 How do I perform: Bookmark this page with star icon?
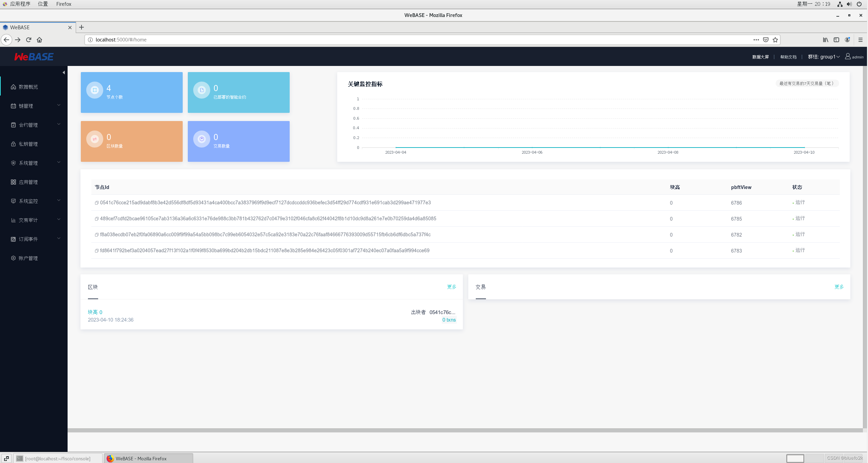[775, 40]
